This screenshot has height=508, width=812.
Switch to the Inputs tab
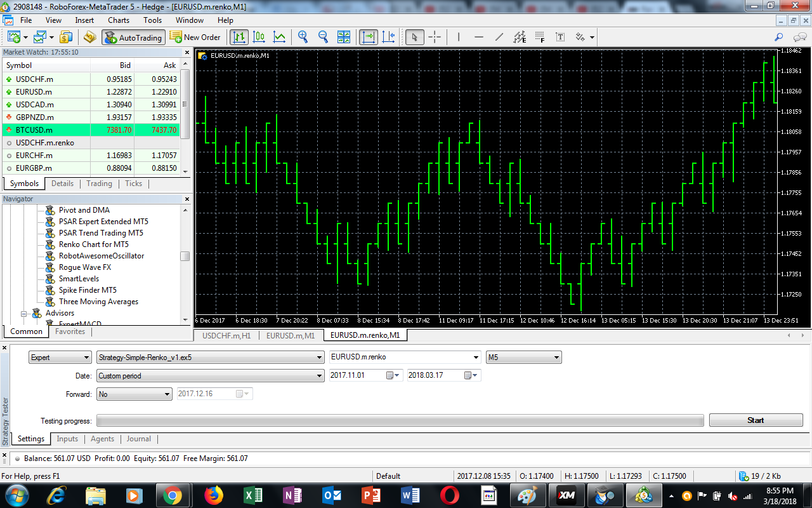67,439
